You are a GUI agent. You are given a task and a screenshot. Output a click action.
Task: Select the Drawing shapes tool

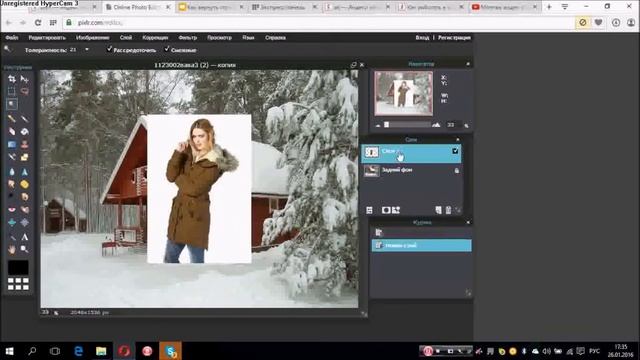tap(24, 157)
